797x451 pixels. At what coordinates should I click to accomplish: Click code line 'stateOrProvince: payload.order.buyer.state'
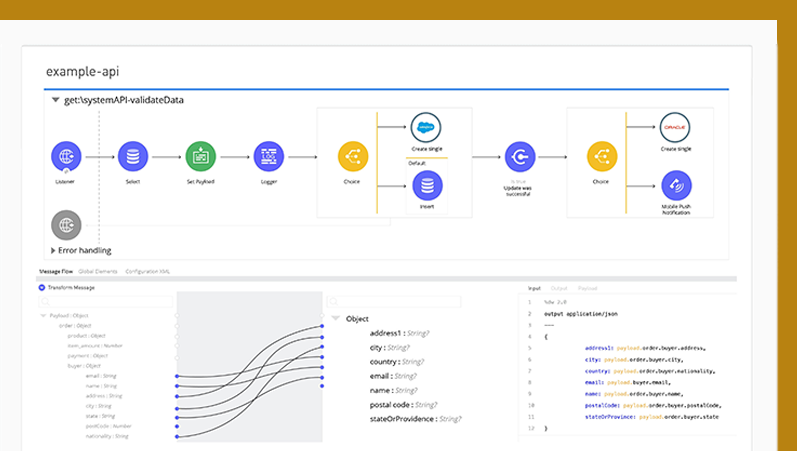coord(652,417)
